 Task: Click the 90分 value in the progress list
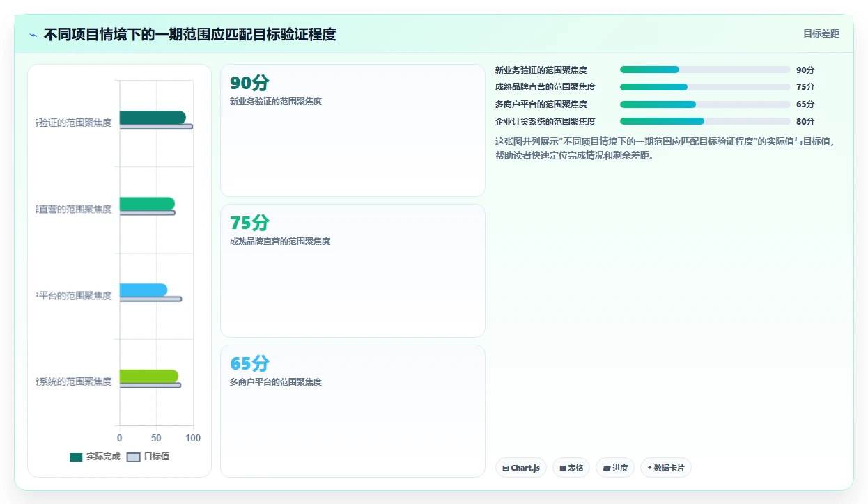click(x=805, y=70)
